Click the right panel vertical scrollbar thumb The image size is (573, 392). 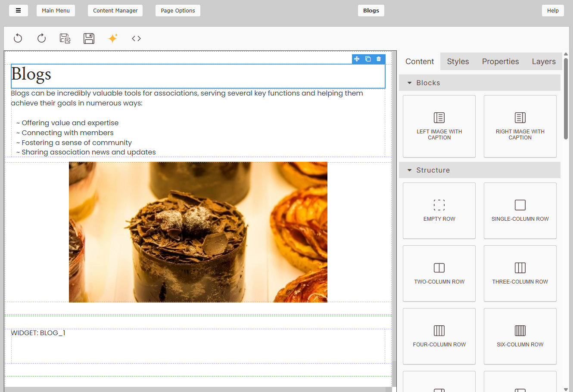(x=566, y=99)
